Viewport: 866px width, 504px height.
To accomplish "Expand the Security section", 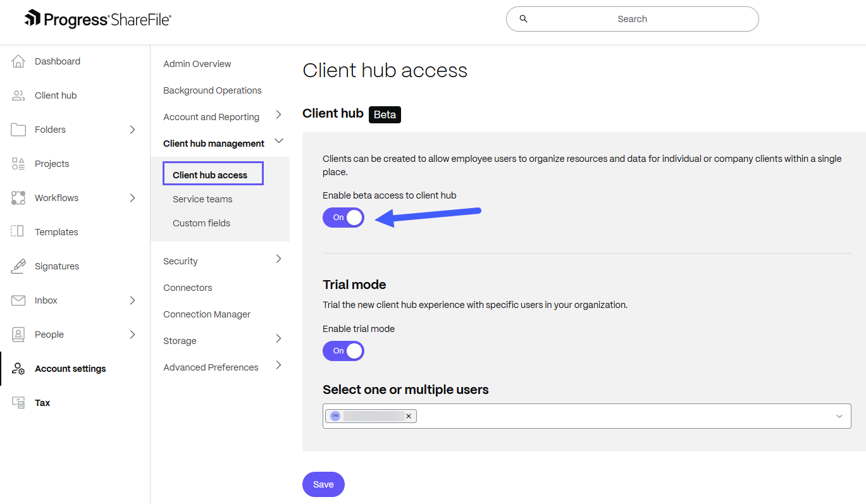I will coord(180,261).
